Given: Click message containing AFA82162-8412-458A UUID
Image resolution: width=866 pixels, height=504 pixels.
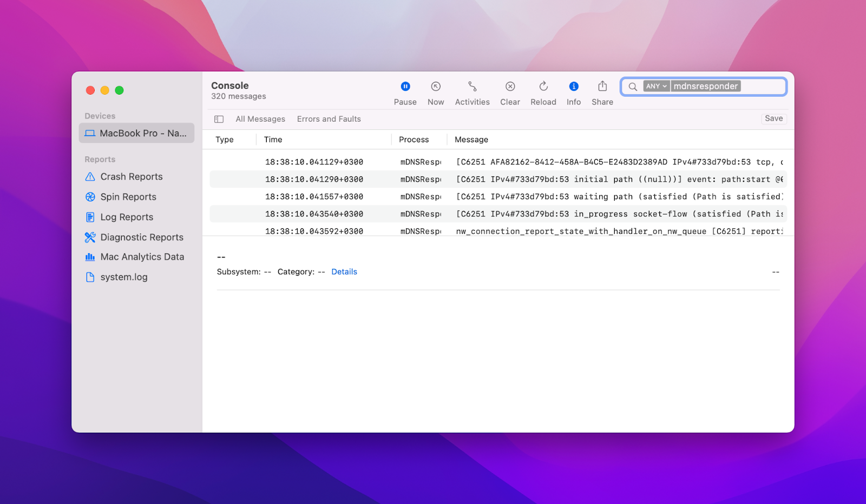Looking at the screenshot, I should coord(619,162).
